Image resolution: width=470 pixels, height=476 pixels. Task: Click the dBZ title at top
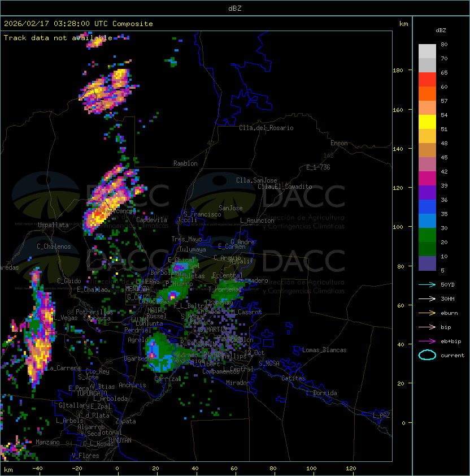235,8
